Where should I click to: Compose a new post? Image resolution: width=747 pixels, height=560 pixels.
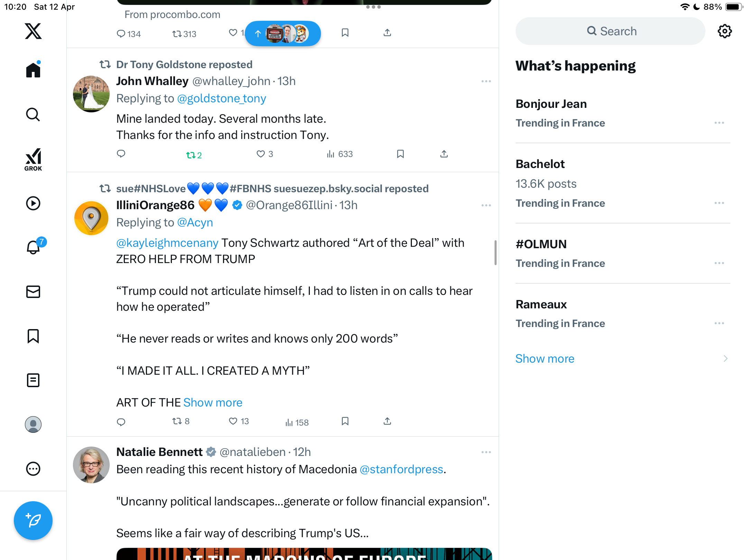(33, 521)
